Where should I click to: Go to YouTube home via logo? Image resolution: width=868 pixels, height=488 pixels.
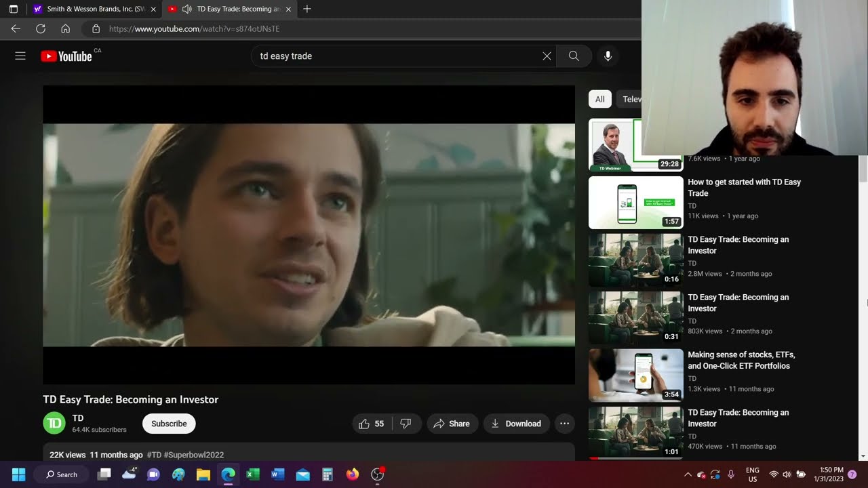pyautogui.click(x=66, y=56)
